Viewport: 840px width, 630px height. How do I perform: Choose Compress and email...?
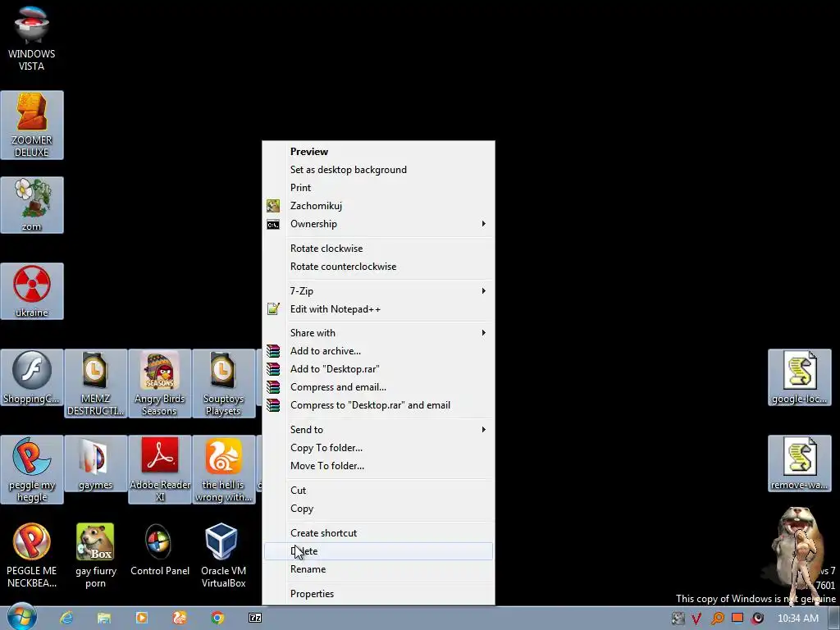point(378,387)
